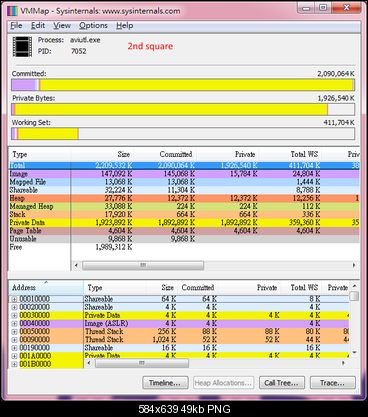This screenshot has height=417, width=368.
Task: Expand address 001A0000 row
Action: click(14, 356)
